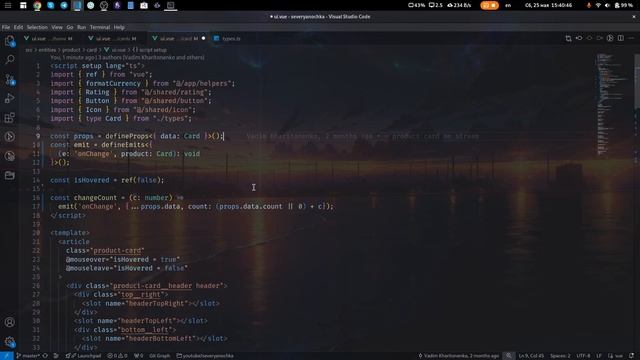640x360 pixels.
Task: Open the Run menu
Action: 82,27
